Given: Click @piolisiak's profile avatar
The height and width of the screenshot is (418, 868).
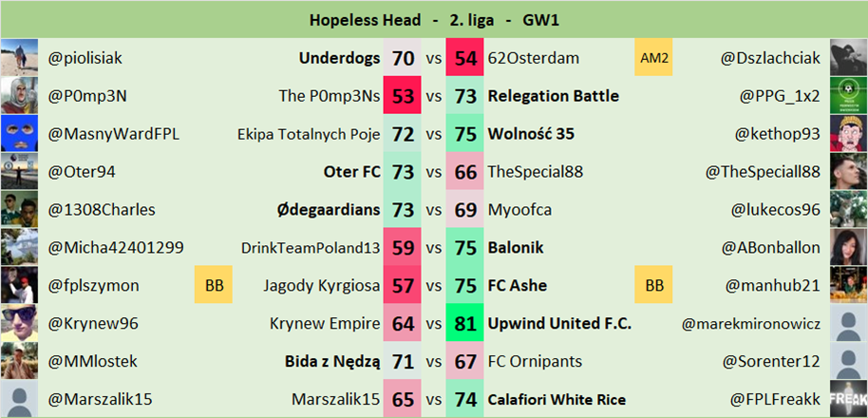Looking at the screenshot, I should click(19, 58).
